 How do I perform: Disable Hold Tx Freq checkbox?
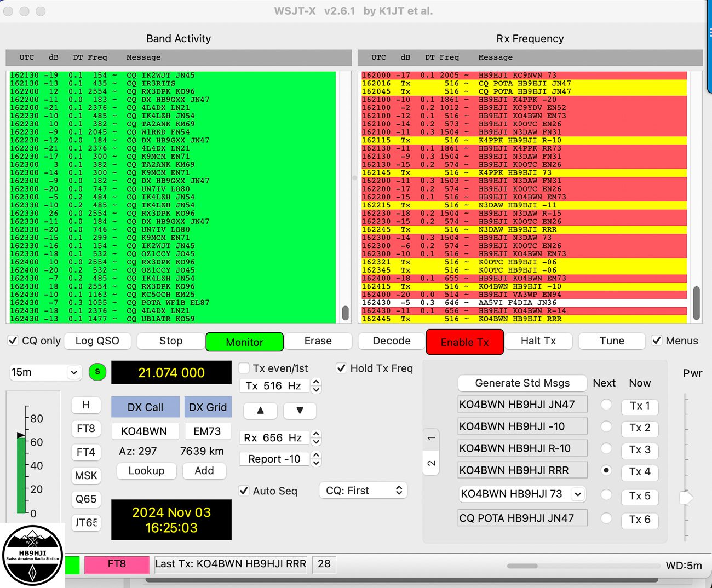[341, 368]
